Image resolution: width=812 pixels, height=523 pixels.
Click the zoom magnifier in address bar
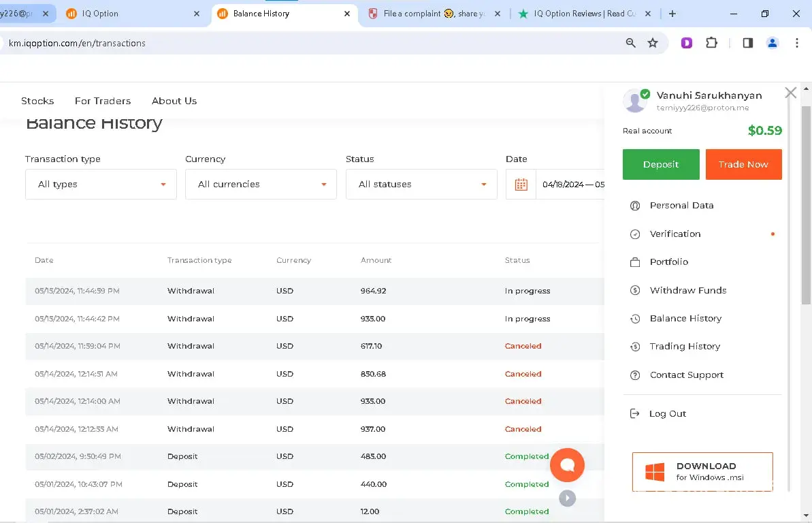(x=631, y=43)
